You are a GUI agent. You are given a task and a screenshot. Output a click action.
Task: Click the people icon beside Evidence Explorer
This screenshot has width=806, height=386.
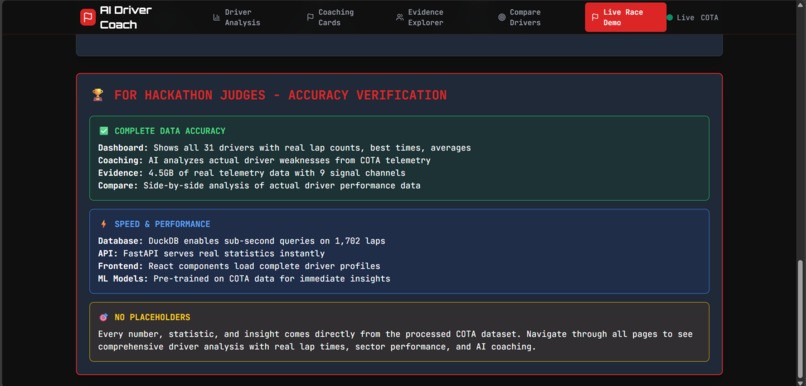(x=399, y=17)
